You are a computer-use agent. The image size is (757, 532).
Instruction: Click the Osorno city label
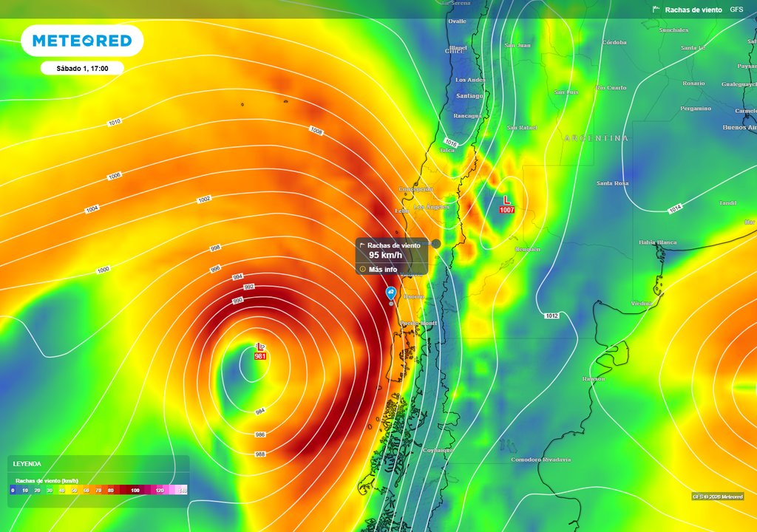[414, 297]
